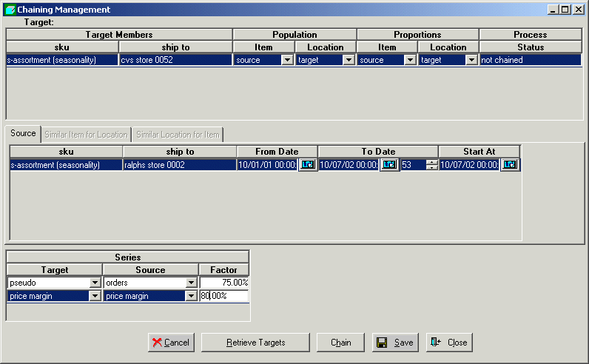Click the Retrieve Targets button
589x364 pixels.
[255, 343]
